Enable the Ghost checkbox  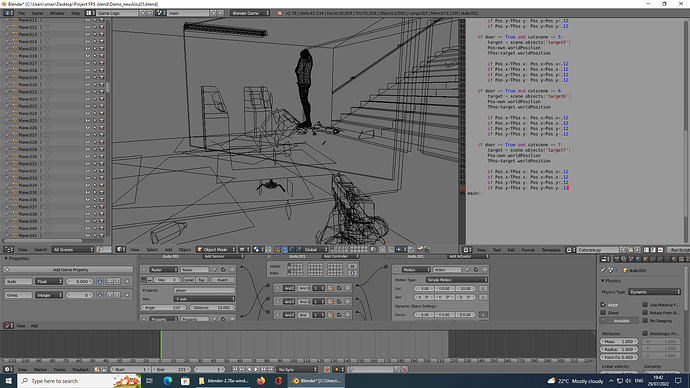603,313
